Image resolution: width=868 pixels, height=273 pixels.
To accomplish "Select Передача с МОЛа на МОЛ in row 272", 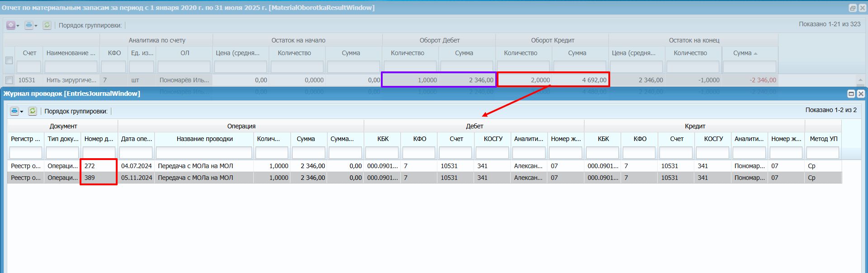I will click(x=204, y=166).
